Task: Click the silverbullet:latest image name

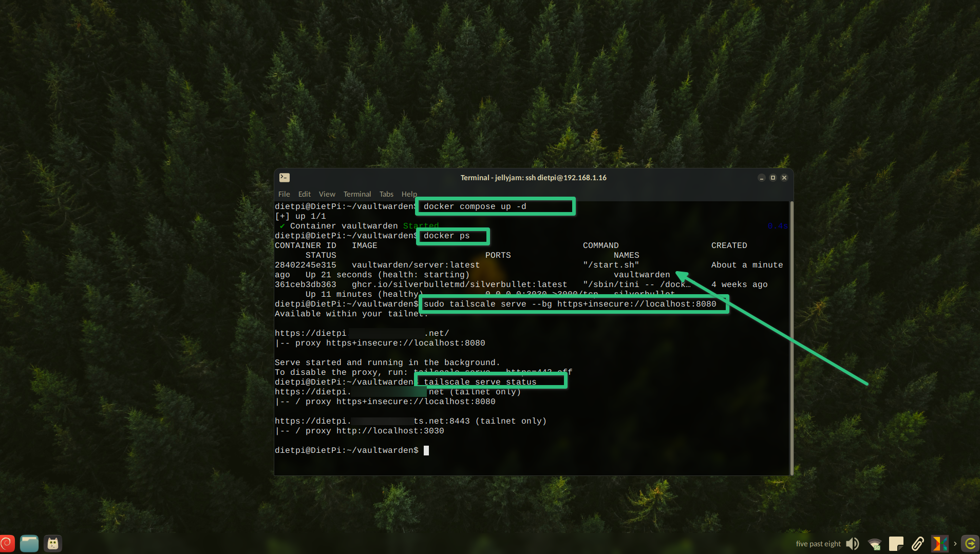Action: pyautogui.click(x=460, y=284)
